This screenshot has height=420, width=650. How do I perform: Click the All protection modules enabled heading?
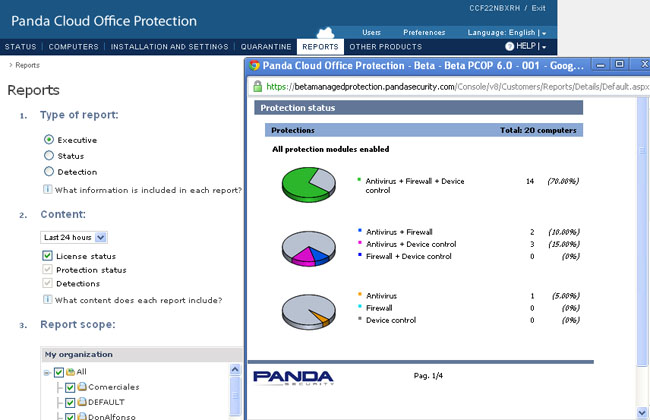(x=330, y=149)
